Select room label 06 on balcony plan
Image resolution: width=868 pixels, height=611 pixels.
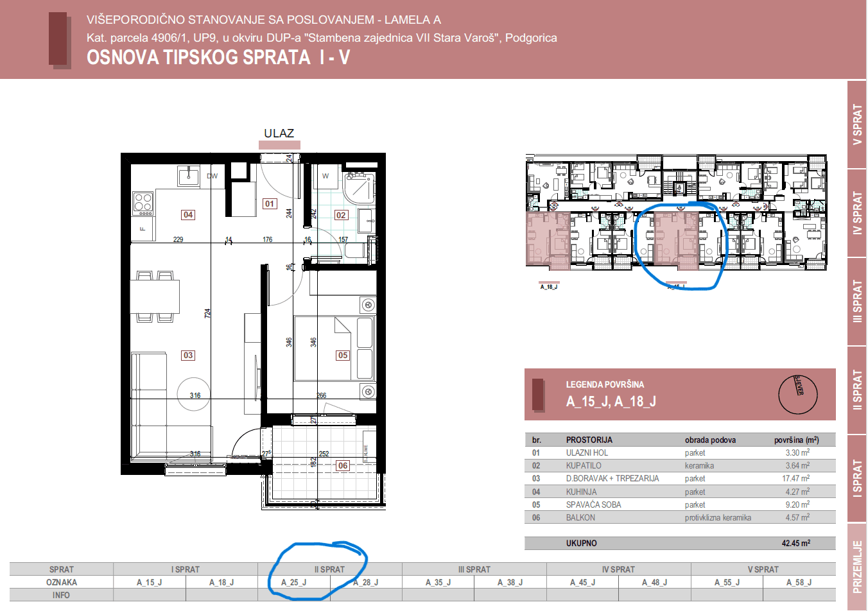click(343, 465)
